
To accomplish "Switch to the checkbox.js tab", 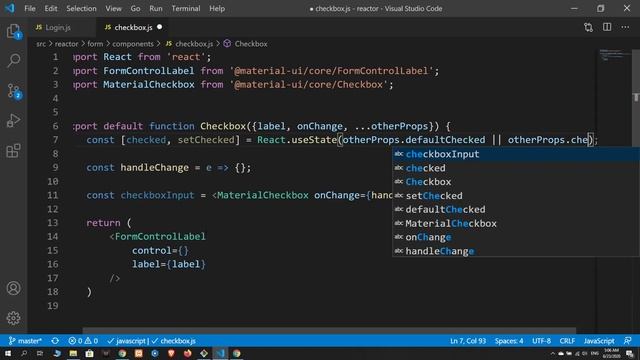I will coord(133,27).
